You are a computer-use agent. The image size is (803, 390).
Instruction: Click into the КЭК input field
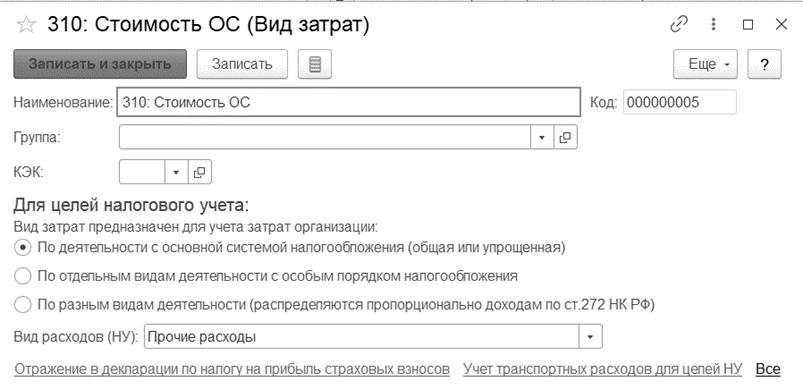coord(142,172)
